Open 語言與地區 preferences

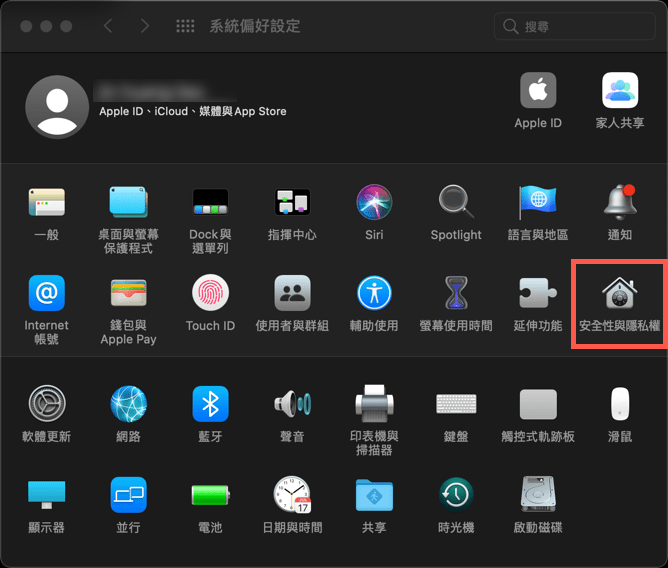[x=538, y=202]
